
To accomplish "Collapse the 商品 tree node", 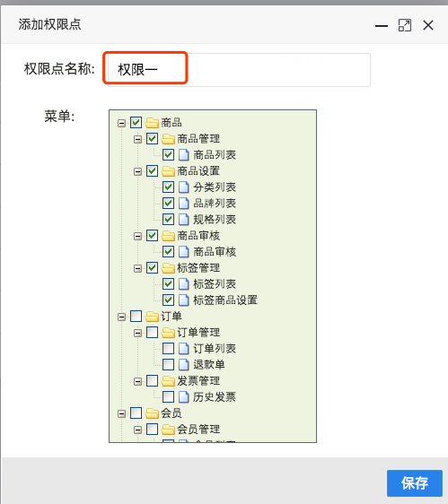I will (121, 123).
